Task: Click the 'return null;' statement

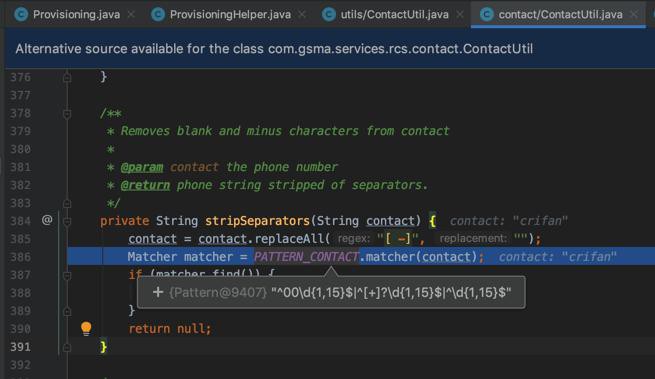Action: (170, 329)
